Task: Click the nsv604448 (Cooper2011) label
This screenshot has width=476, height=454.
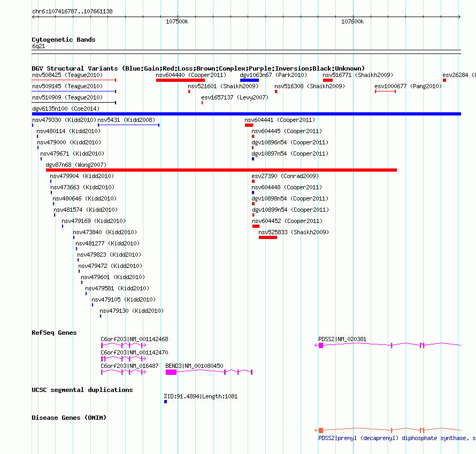Action: 287,187
